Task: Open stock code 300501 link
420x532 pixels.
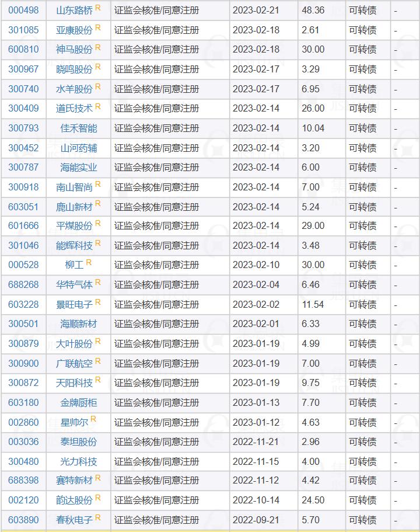Action: pyautogui.click(x=23, y=324)
